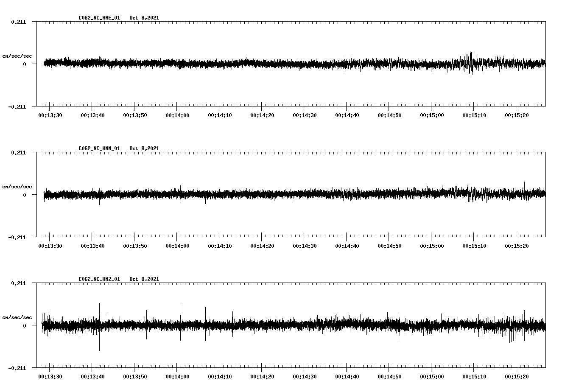The width and height of the screenshot is (576, 392).
Task: Pick time label 00:14:50 under HNN plot
Action: pyautogui.click(x=389, y=246)
